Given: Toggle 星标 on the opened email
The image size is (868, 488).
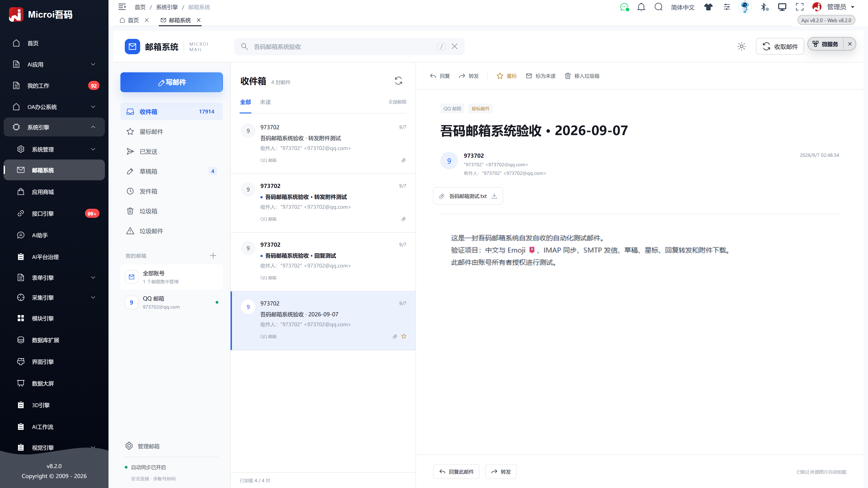Looking at the screenshot, I should coord(507,76).
